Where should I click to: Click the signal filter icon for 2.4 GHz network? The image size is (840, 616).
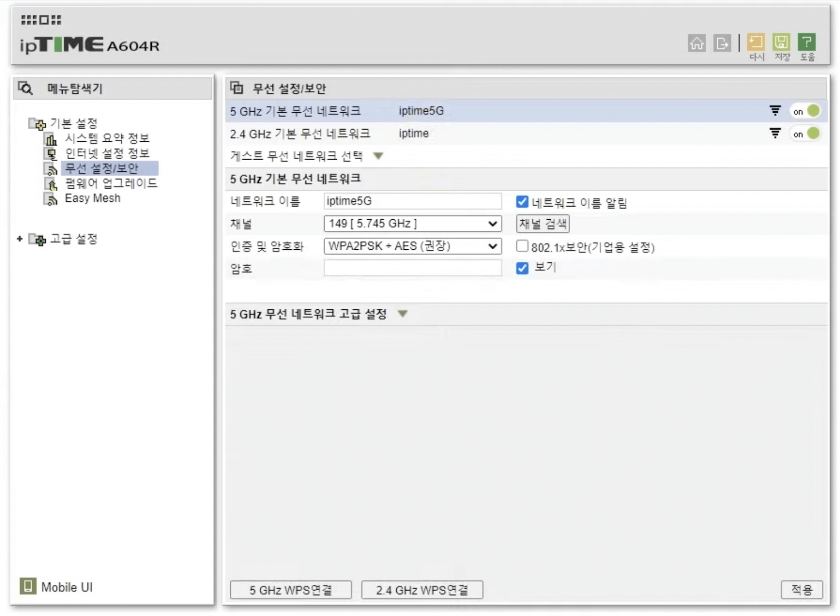click(x=775, y=133)
